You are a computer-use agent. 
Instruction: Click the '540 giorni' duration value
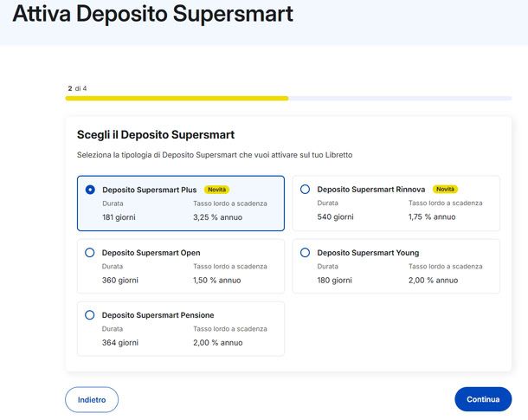click(335, 216)
